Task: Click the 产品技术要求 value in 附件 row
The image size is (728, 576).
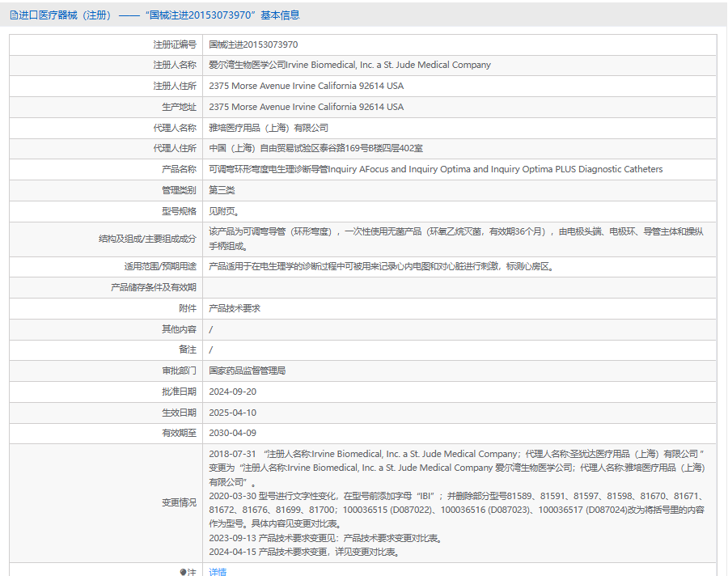Action: [x=235, y=308]
